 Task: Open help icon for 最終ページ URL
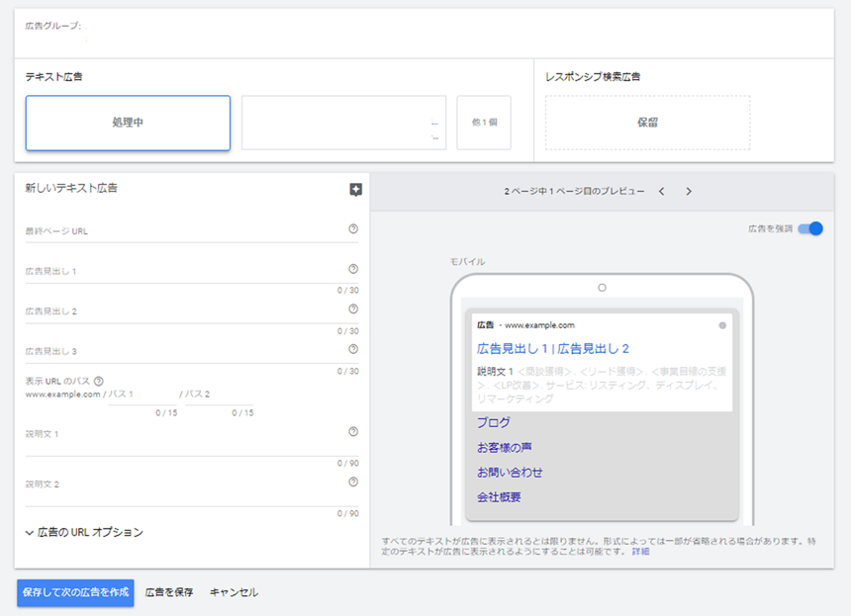[x=353, y=228]
